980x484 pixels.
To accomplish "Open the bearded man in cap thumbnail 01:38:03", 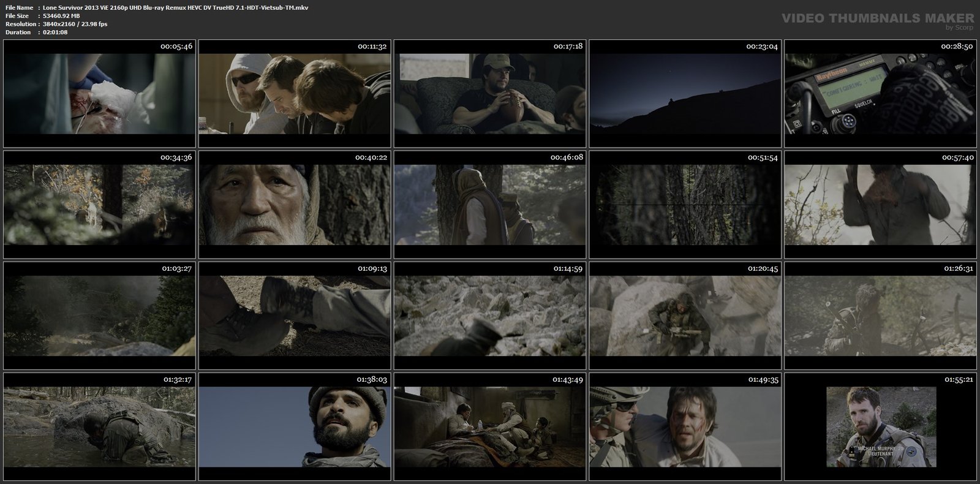I will coord(295,426).
